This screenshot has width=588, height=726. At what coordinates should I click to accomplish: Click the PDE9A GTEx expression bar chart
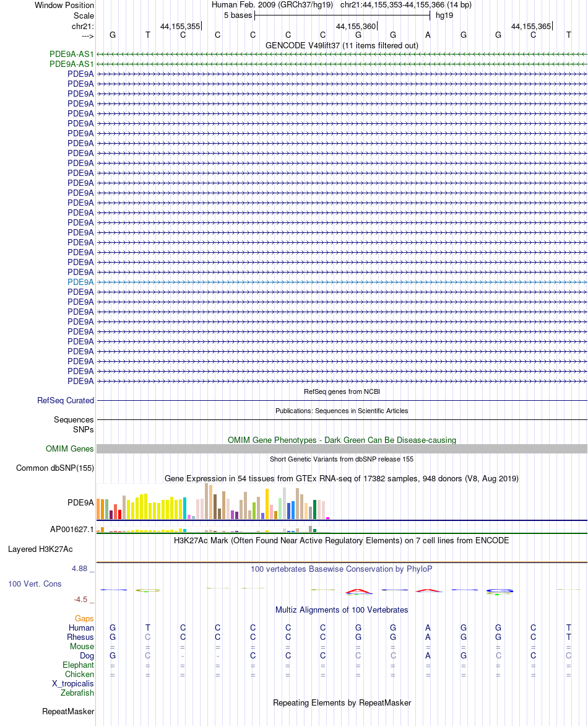pos(214,502)
